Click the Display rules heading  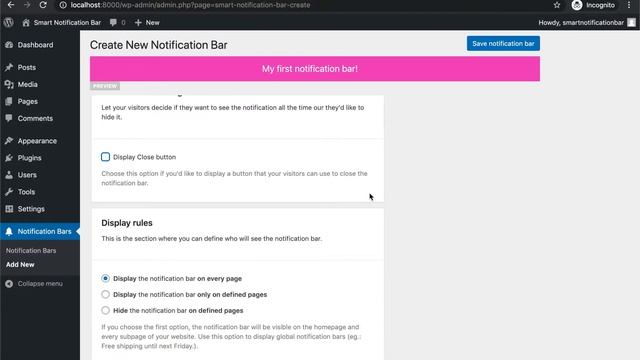click(127, 223)
